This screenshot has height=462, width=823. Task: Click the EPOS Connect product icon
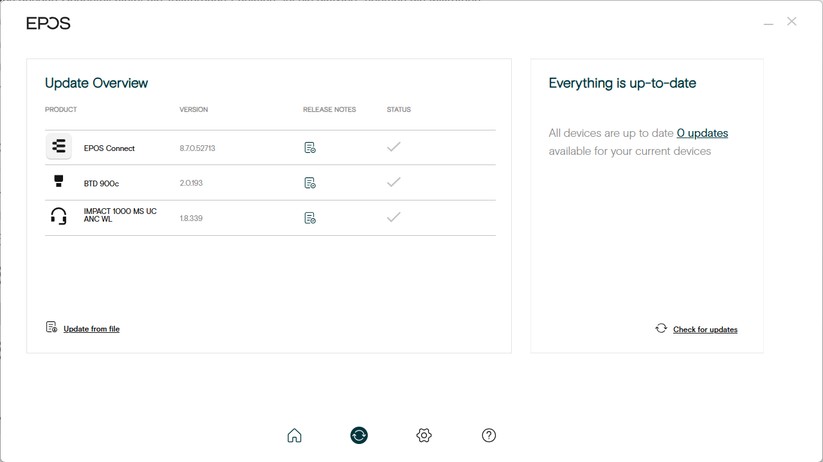tap(59, 146)
